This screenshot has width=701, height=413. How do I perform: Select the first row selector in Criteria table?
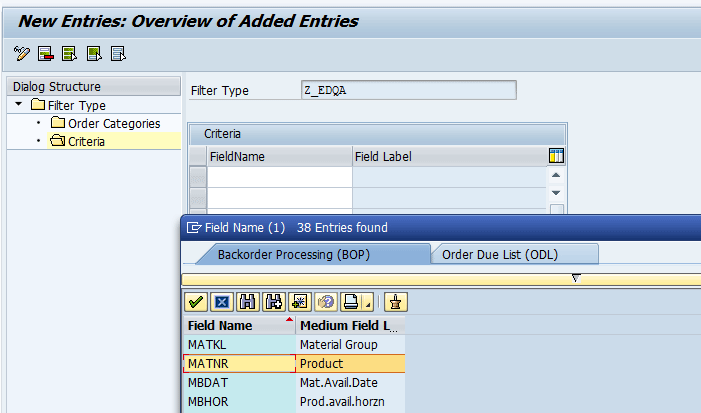coord(198,177)
